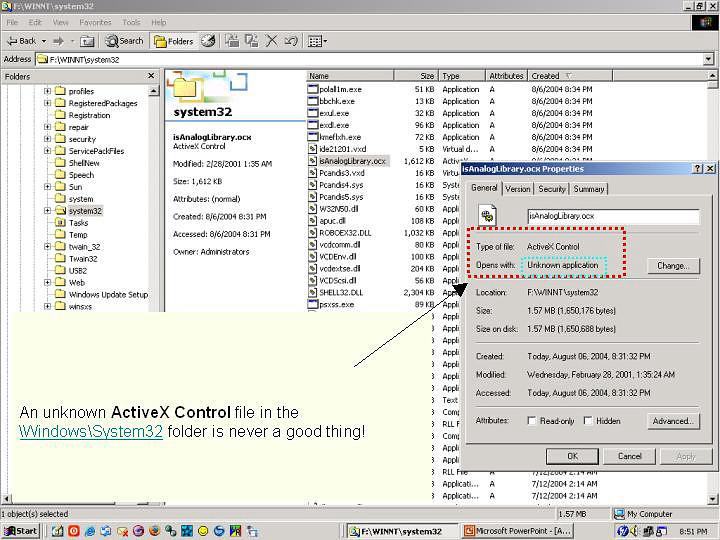Expand the RegisteredPackages folder node
This screenshot has width=720, height=540.
(x=47, y=103)
